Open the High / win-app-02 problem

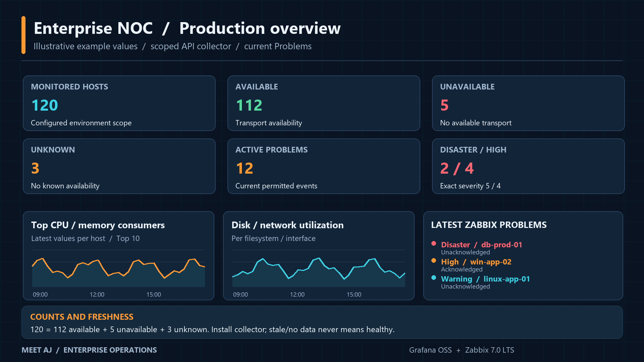476,262
